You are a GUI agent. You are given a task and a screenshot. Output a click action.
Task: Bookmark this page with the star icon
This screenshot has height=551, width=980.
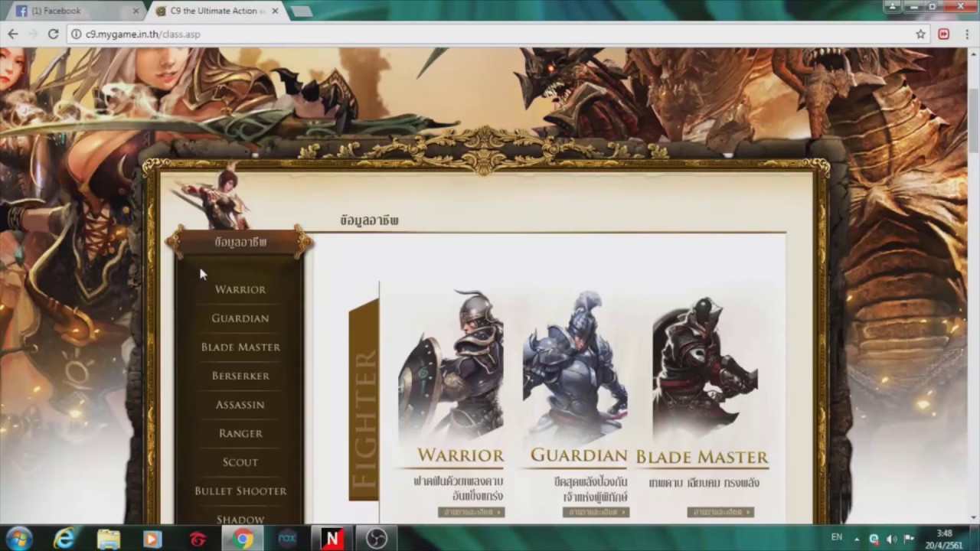click(x=920, y=34)
